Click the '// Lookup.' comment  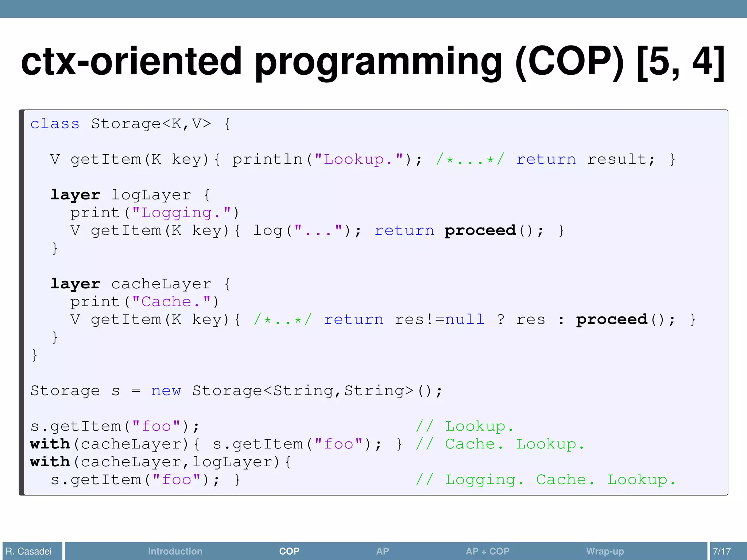pos(465,427)
